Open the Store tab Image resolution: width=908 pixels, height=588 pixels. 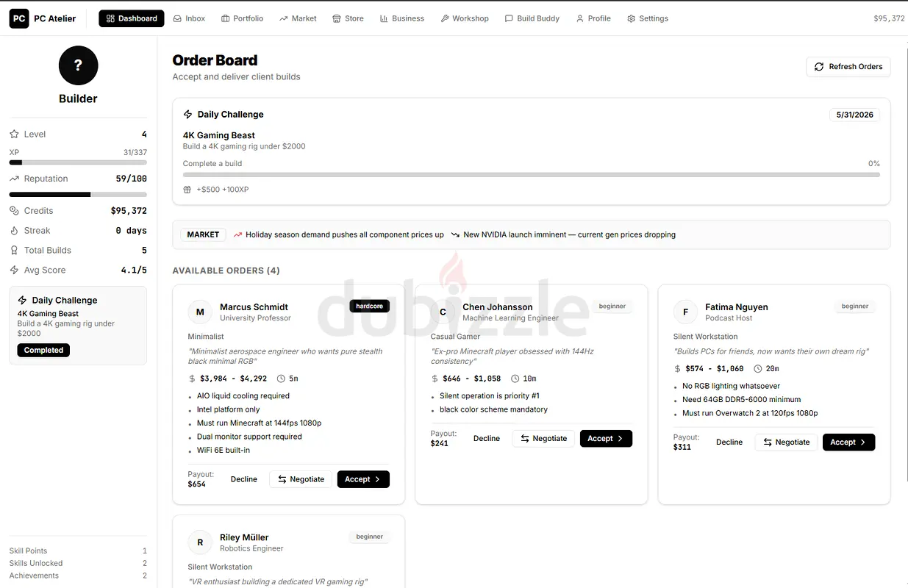click(x=348, y=18)
